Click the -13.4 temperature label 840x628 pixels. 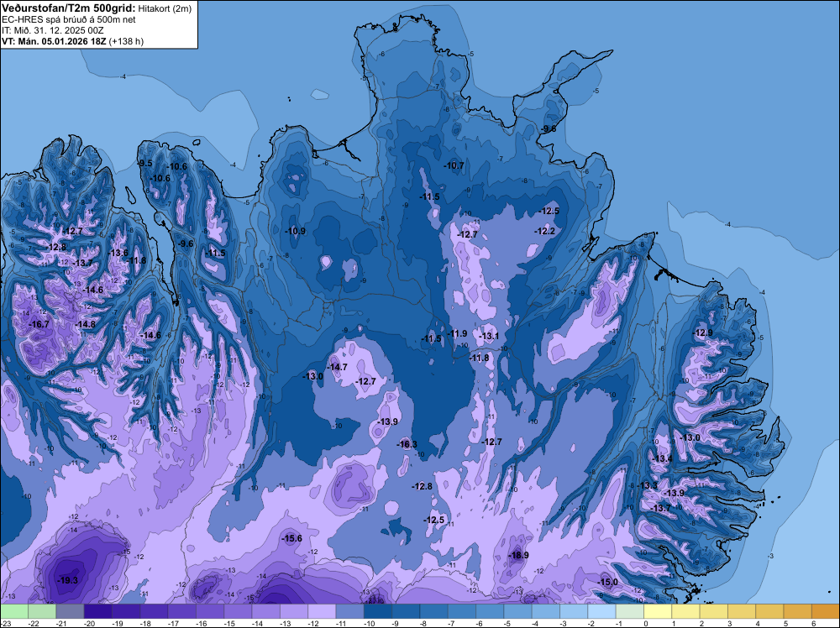[662, 458]
